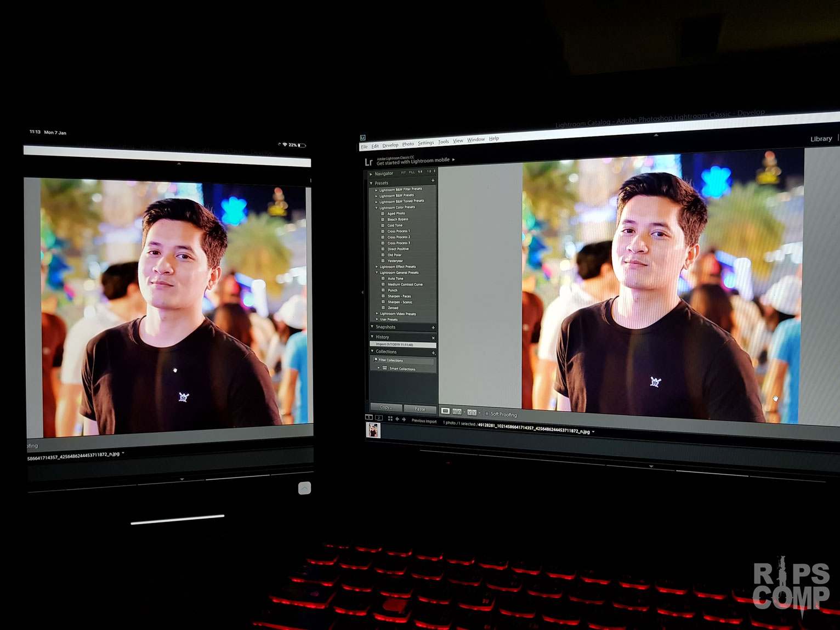Toggle the Before/After YY view icon
This screenshot has width=840, height=630.
pos(472,412)
